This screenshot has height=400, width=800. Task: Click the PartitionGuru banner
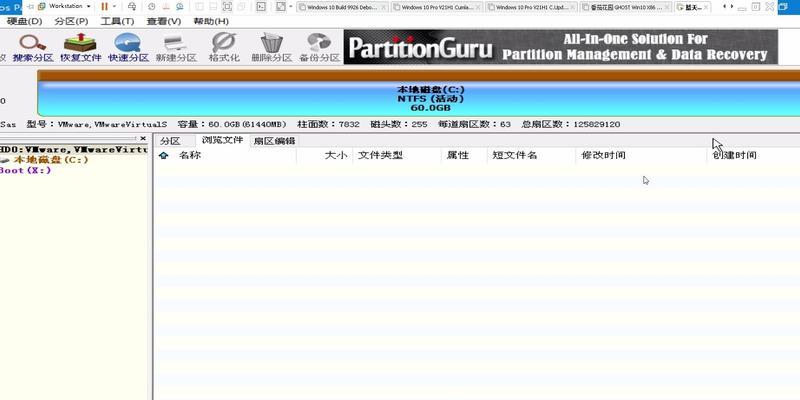(x=561, y=47)
